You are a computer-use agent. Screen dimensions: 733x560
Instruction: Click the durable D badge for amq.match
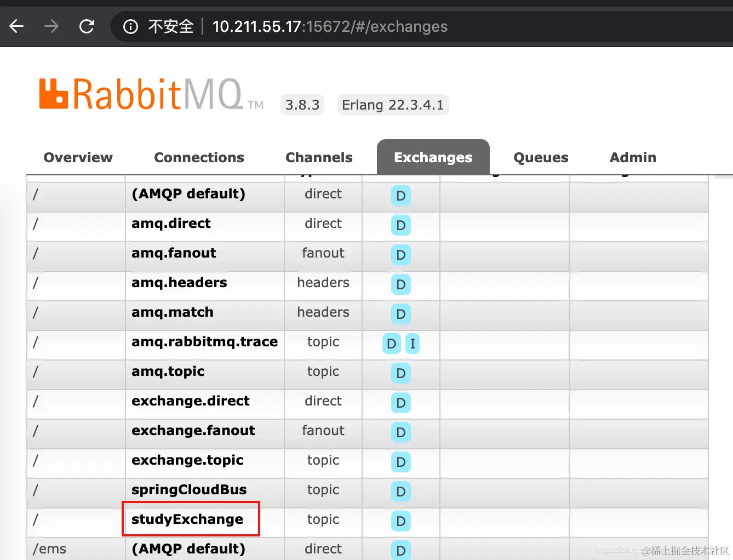coord(401,314)
